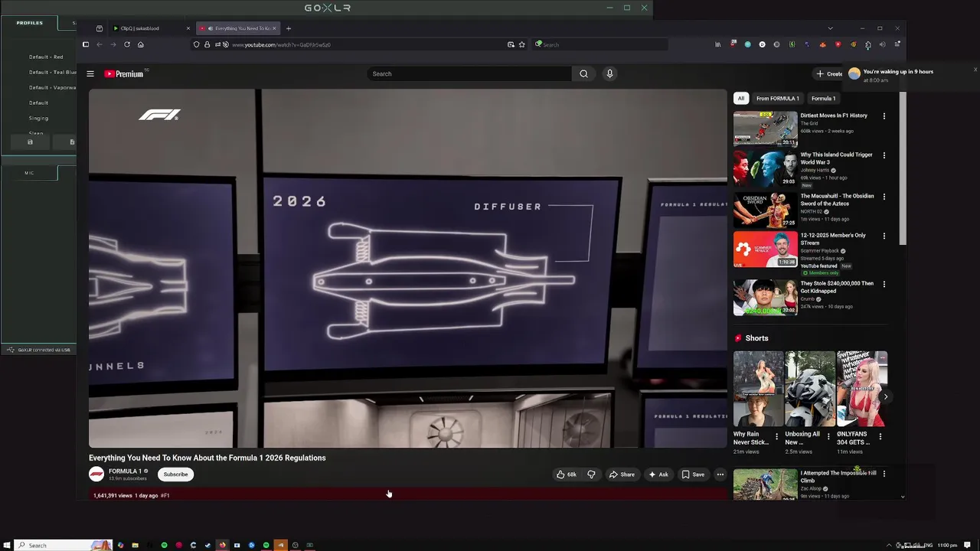
Task: Like the video with thumbs-up
Action: click(567, 474)
